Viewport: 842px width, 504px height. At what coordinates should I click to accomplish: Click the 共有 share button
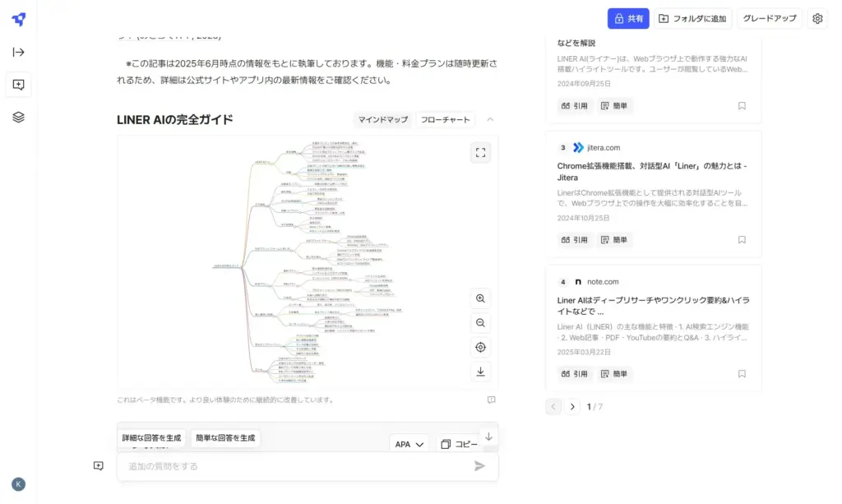tap(628, 18)
